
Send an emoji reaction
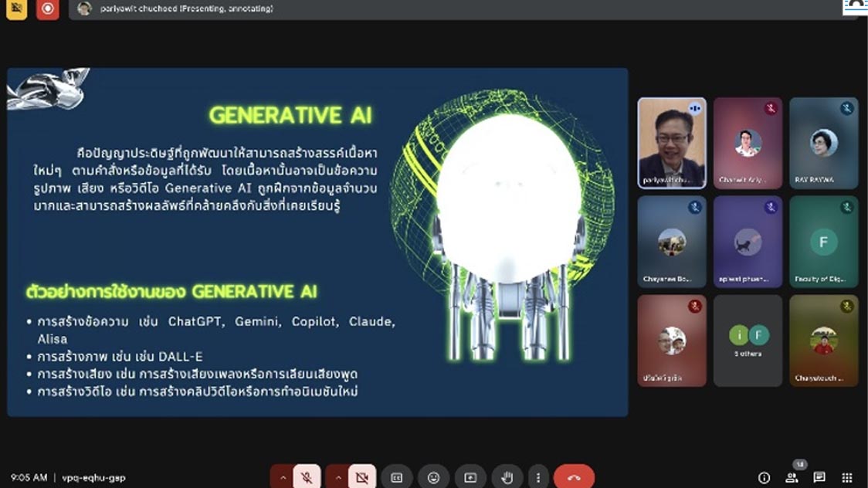433,477
